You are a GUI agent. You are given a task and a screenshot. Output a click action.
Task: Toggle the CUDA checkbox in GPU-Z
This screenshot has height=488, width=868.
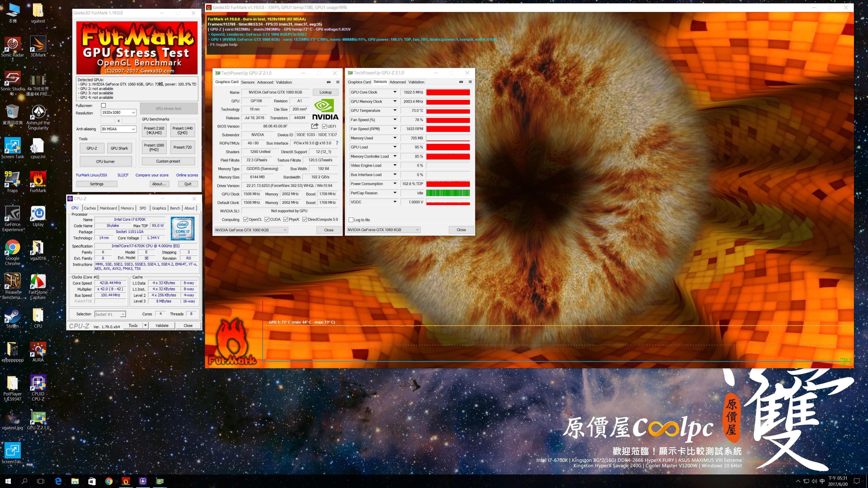point(267,220)
